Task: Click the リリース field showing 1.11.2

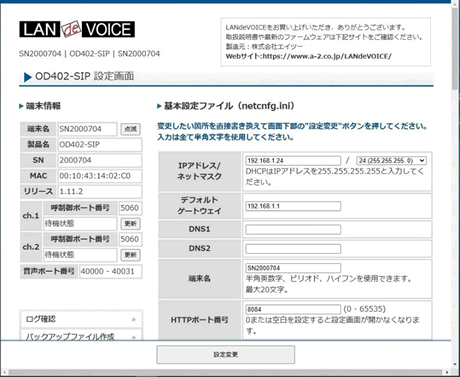Action: coord(100,192)
